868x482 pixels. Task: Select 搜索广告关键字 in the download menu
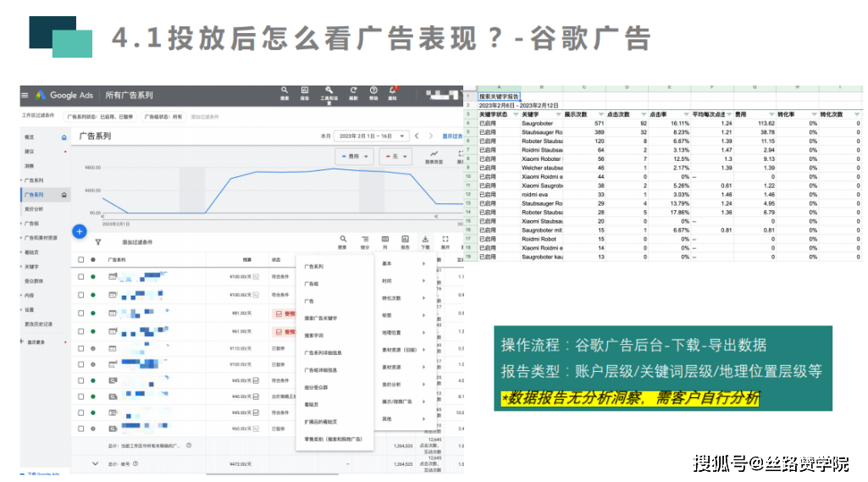pos(322,318)
